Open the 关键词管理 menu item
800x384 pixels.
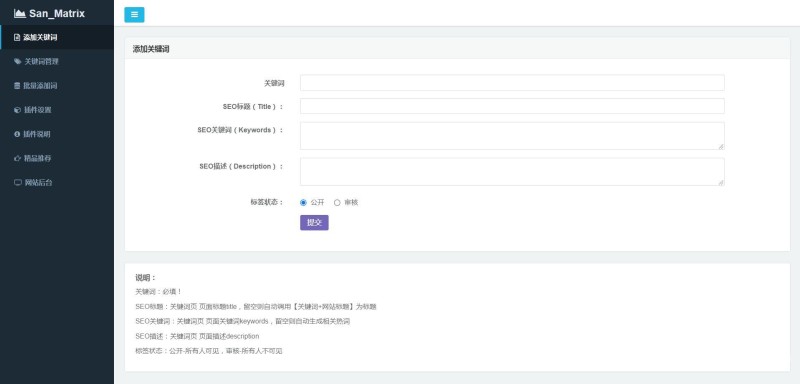(57, 62)
